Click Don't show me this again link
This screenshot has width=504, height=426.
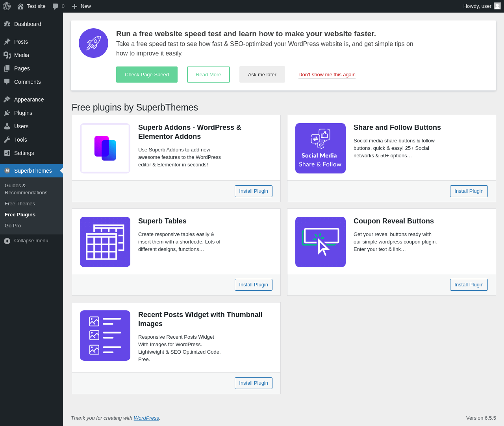(x=327, y=75)
